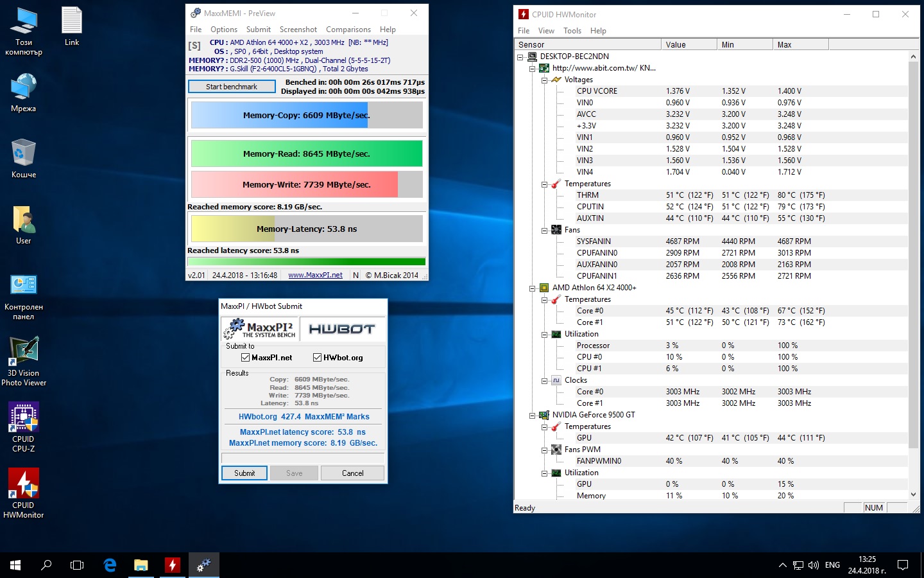Toggle the HWbot.org submit checkbox
The height and width of the screenshot is (578, 924).
click(317, 358)
